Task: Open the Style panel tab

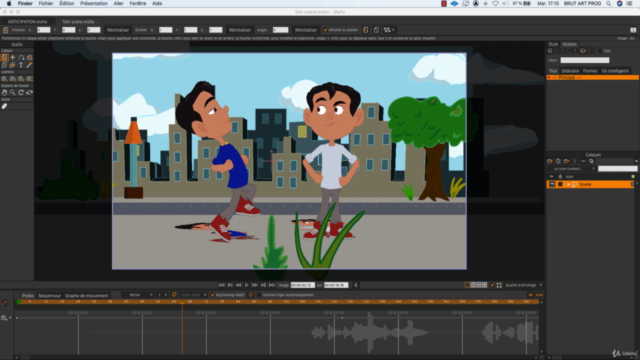Action: pos(553,44)
